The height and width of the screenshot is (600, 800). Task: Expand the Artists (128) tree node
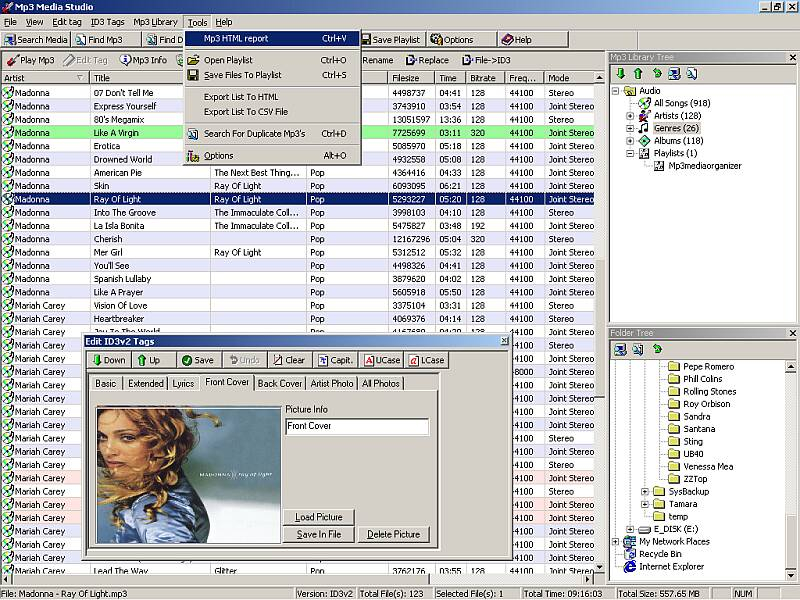(630, 116)
